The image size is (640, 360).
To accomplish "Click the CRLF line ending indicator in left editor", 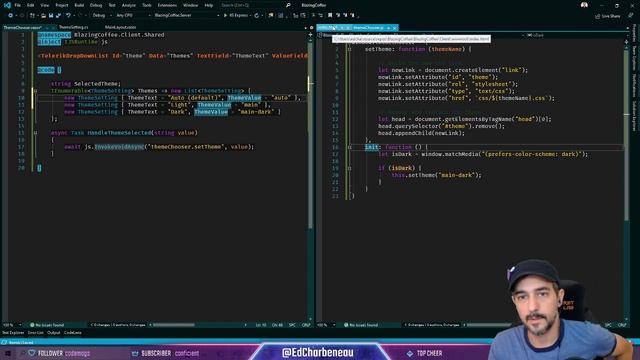I will click(306, 325).
